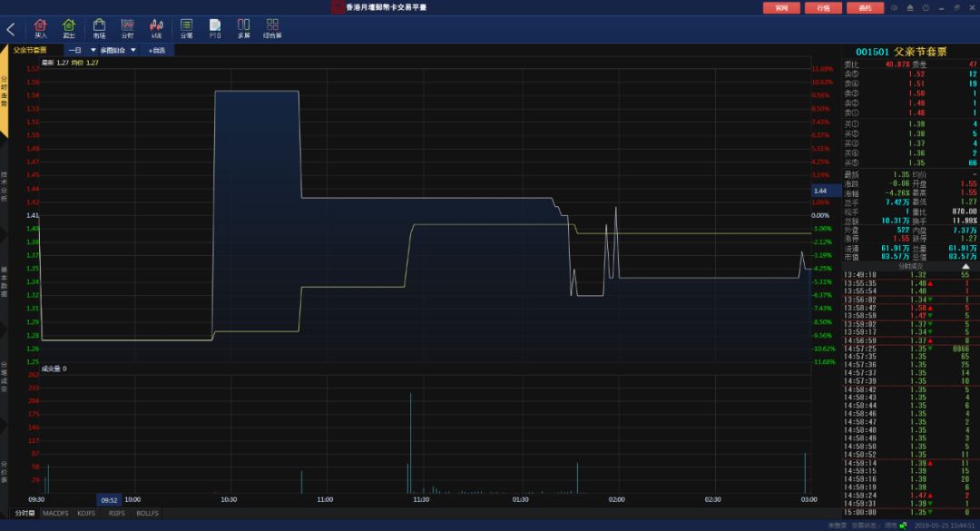Add stock via the +自选 button
This screenshot has width=980, height=531.
click(x=157, y=50)
